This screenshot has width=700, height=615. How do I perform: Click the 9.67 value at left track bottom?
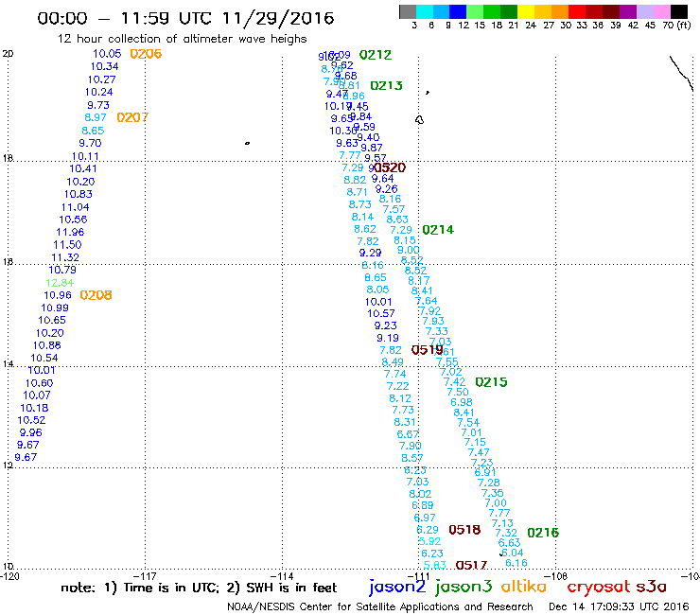(x=26, y=457)
